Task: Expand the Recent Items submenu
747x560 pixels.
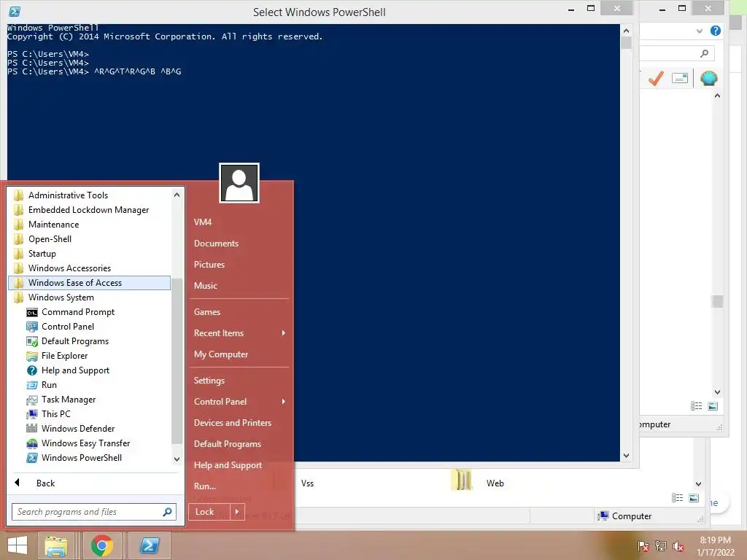Action: (x=239, y=333)
